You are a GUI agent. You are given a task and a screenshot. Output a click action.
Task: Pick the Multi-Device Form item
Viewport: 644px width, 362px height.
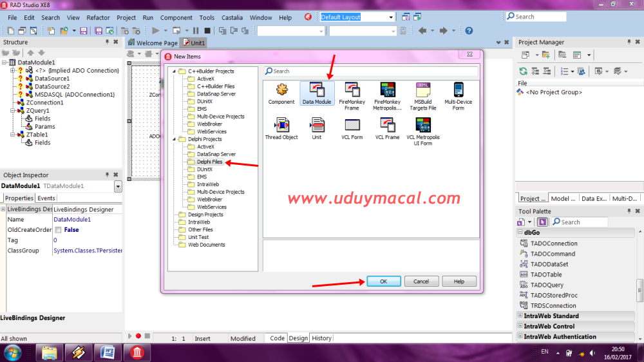click(459, 96)
